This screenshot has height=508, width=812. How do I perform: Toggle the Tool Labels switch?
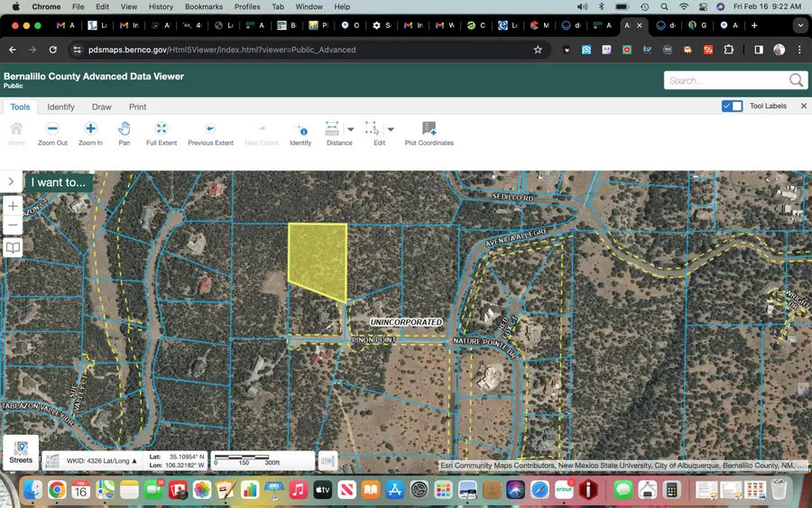point(733,106)
